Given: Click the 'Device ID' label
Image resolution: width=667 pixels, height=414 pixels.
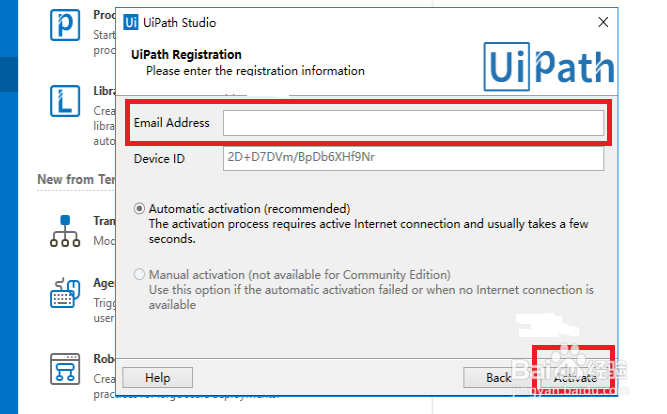Looking at the screenshot, I should click(159, 158).
